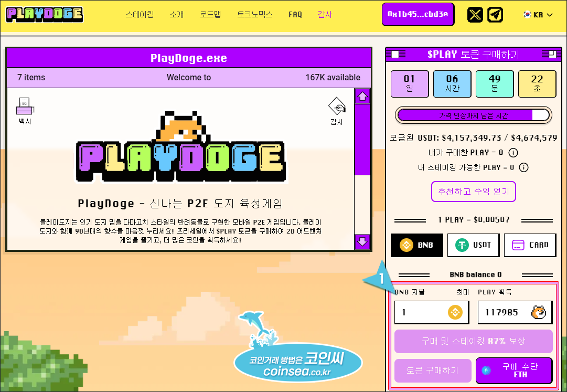Image resolution: width=567 pixels, height=392 pixels.
Task: Click the 06 시간 countdown box
Action: 452,84
